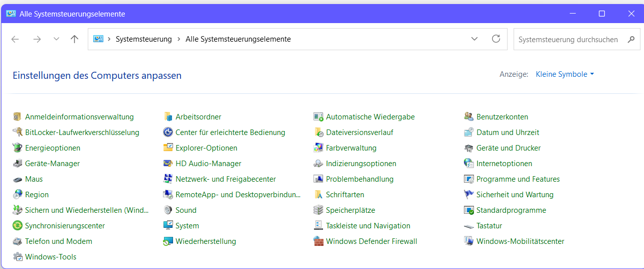Click the Automatische Wiedergabe icon
This screenshot has width=644, height=269.
[318, 117]
